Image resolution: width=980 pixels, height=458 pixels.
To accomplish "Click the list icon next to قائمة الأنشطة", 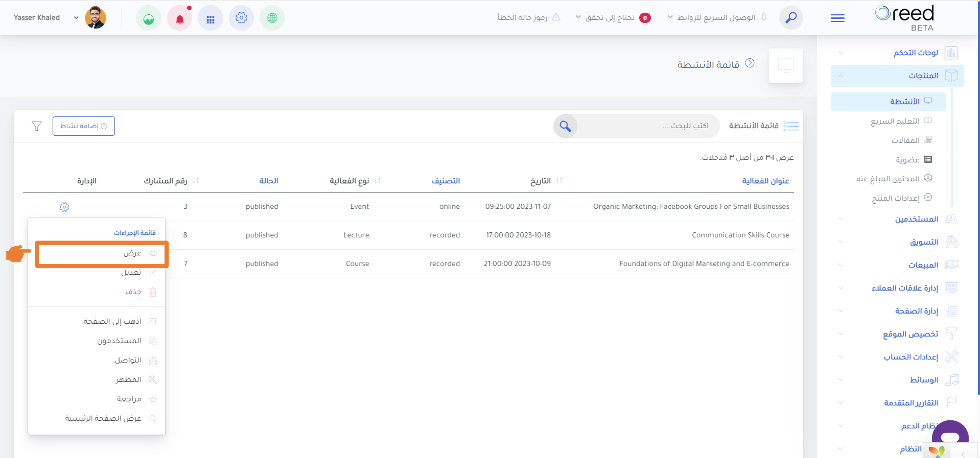I will point(791,126).
